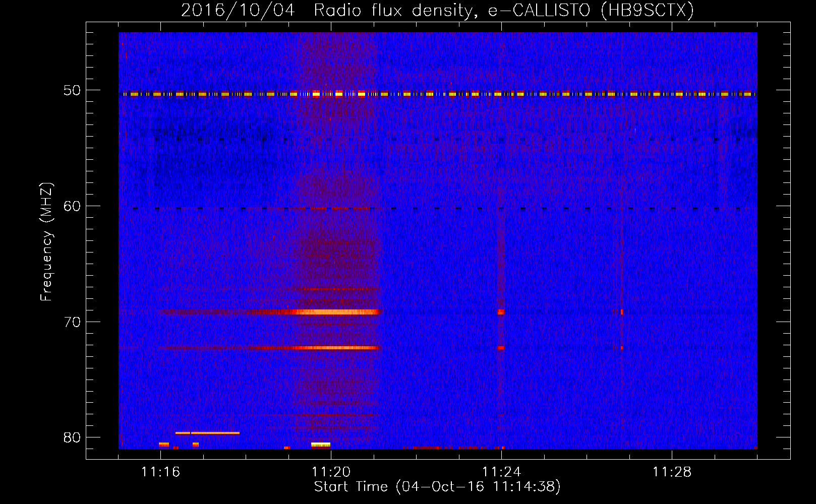Click the '11:20' time tick label

tap(331, 472)
